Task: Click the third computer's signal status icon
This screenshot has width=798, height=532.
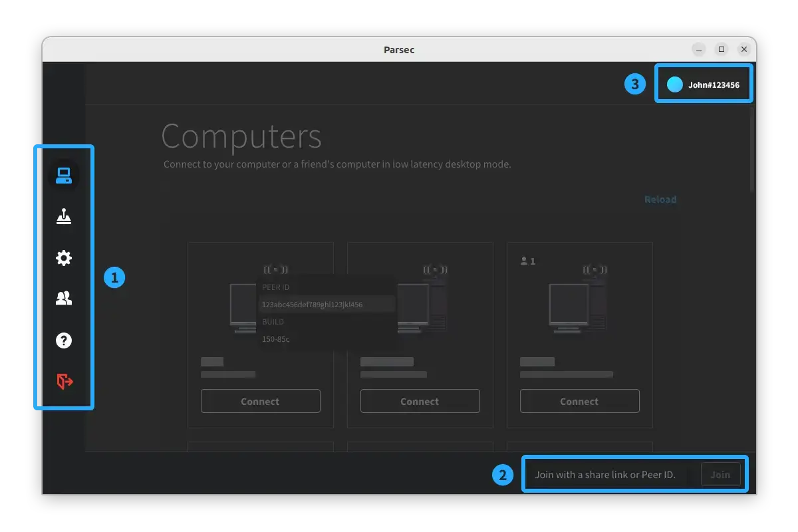Action: (x=595, y=269)
